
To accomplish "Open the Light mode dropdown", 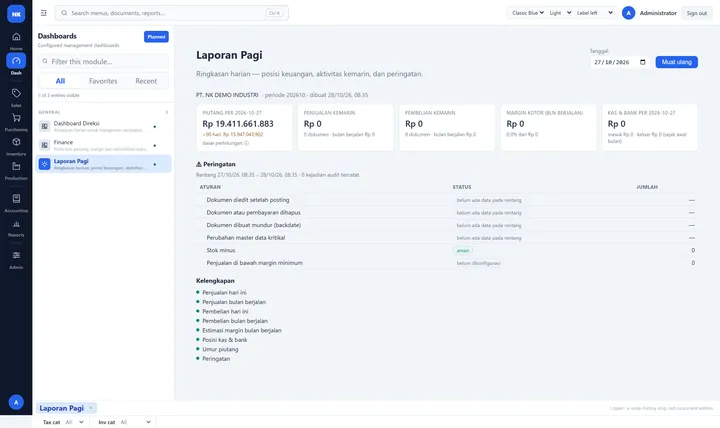I will 560,13.
